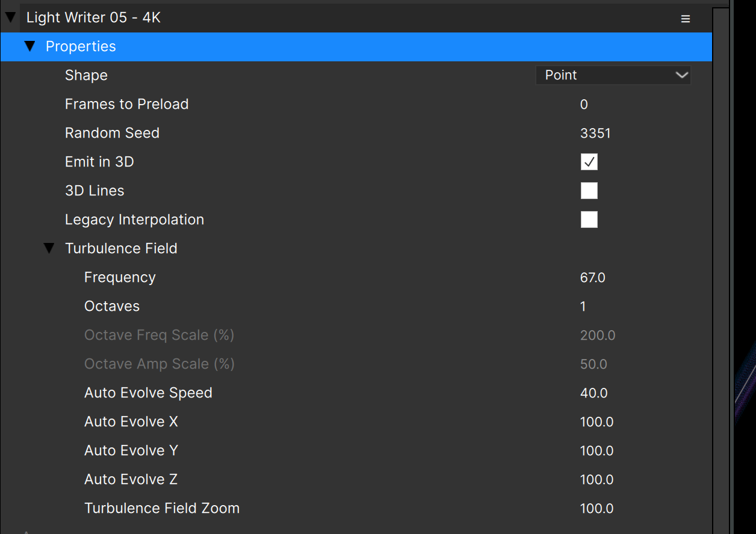The width and height of the screenshot is (756, 534).
Task: Enable Legacy Interpolation
Action: point(589,219)
